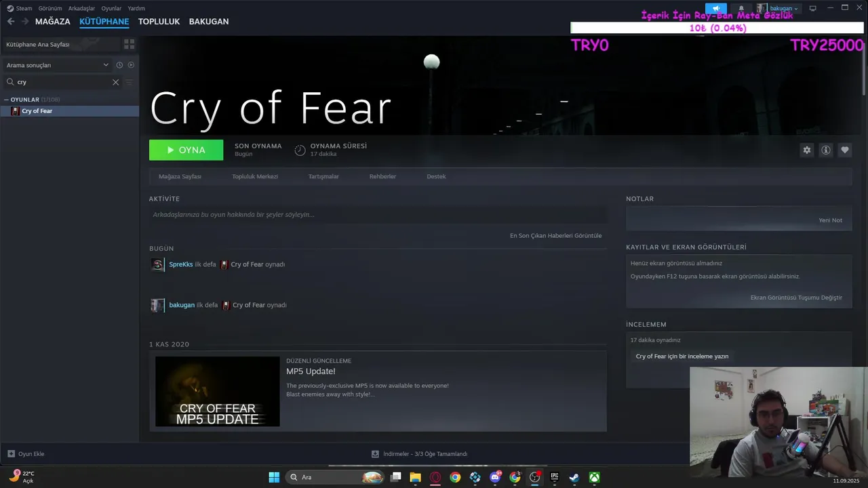
Task: Click Oyun Ekle at bottom left
Action: (26, 454)
